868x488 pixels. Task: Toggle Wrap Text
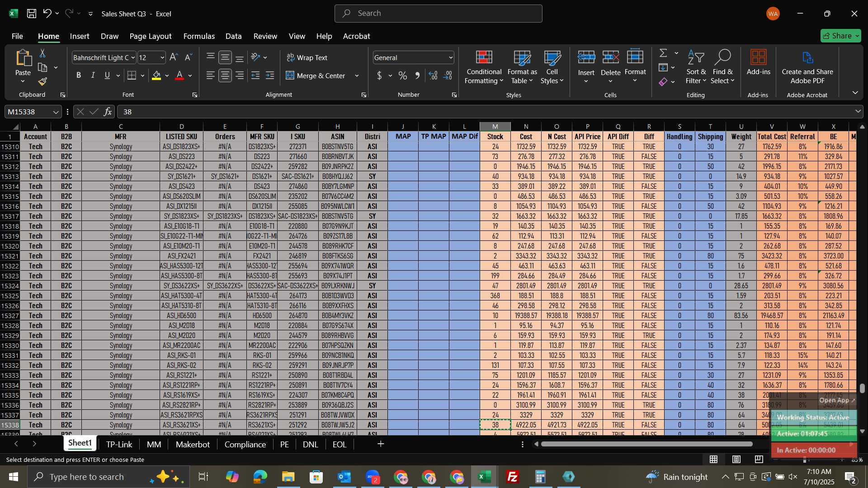(x=307, y=57)
